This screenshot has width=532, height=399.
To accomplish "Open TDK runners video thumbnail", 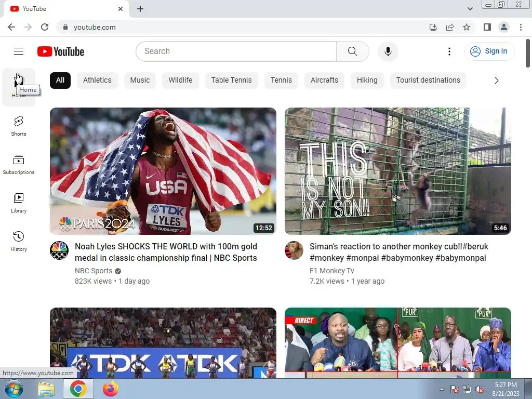I will pyautogui.click(x=163, y=343).
